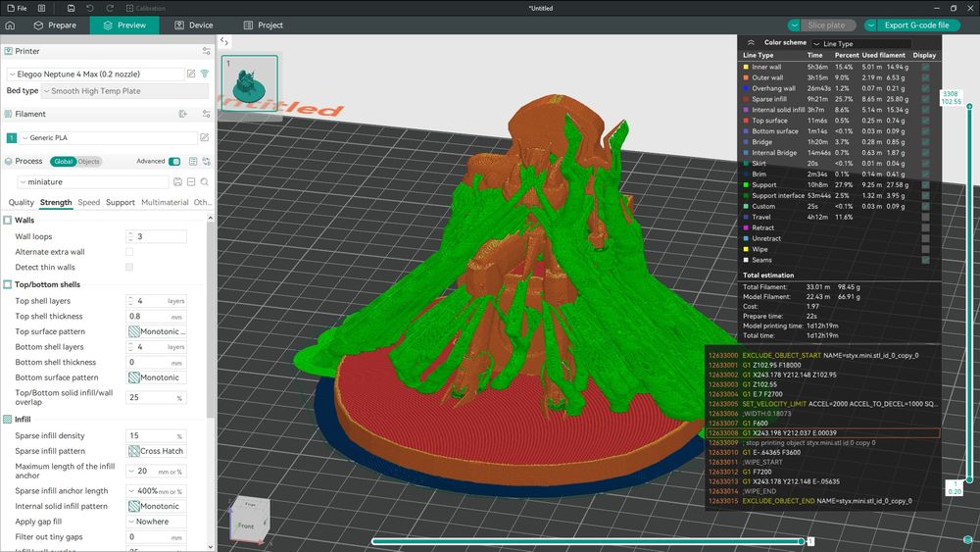Click the printer Wi-Fi connection icon
Screen dimensions: 980x552
205,74
